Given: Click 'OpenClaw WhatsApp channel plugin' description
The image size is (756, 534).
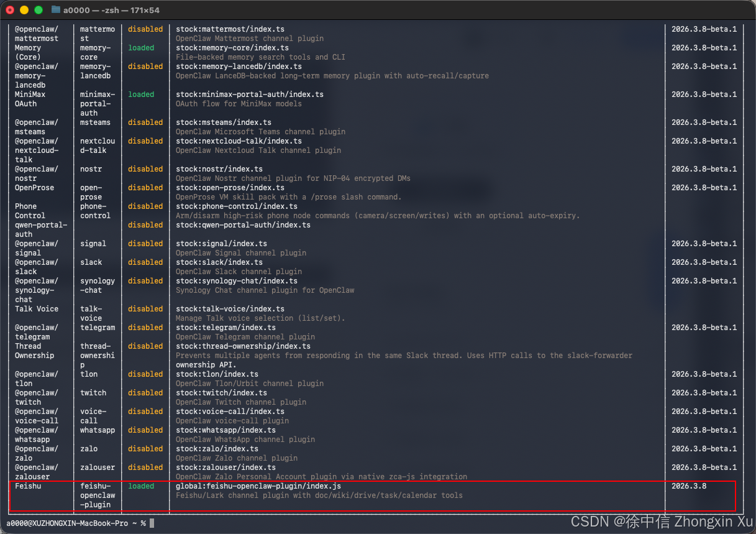Looking at the screenshot, I should click(245, 440).
